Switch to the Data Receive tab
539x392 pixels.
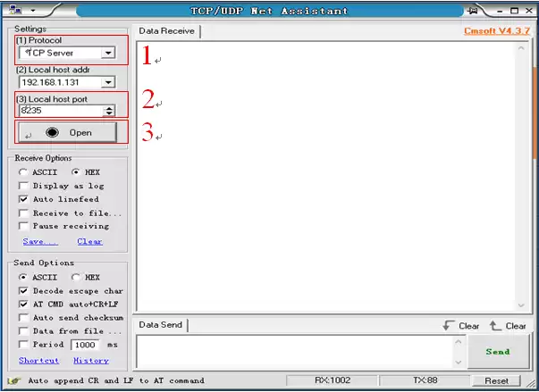(x=166, y=31)
